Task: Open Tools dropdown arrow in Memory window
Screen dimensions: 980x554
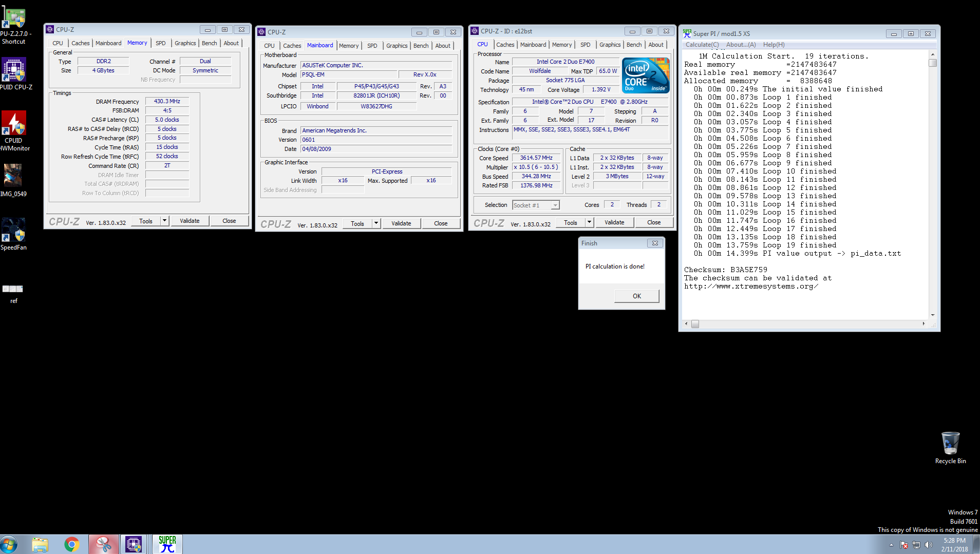Action: click(x=164, y=221)
